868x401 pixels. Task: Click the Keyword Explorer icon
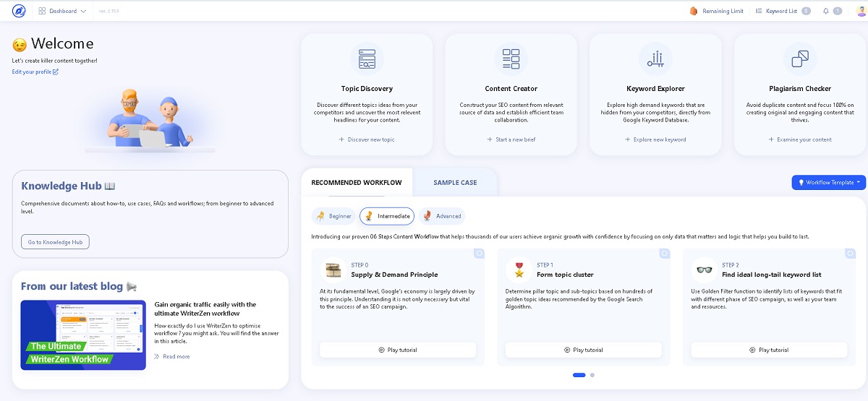[x=656, y=59]
